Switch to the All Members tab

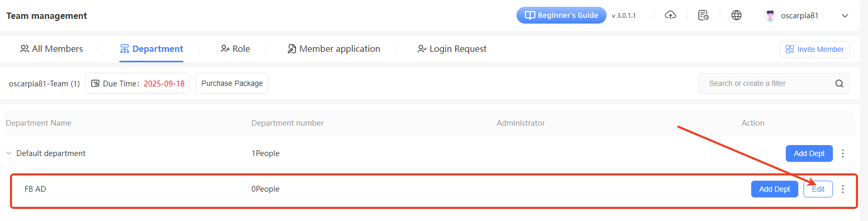click(x=51, y=49)
